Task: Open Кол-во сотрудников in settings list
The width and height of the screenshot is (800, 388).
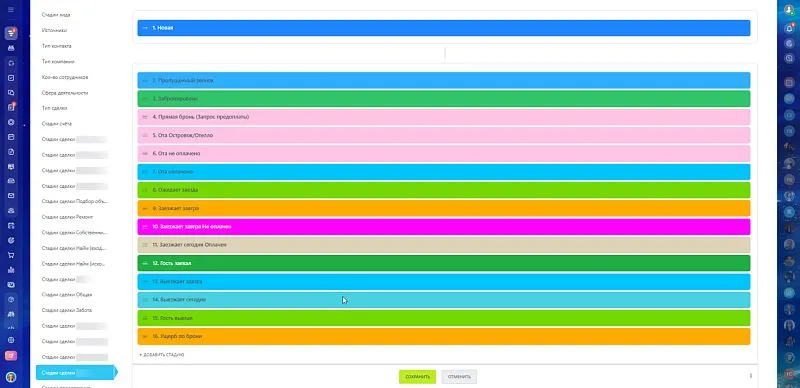Action: pos(65,77)
